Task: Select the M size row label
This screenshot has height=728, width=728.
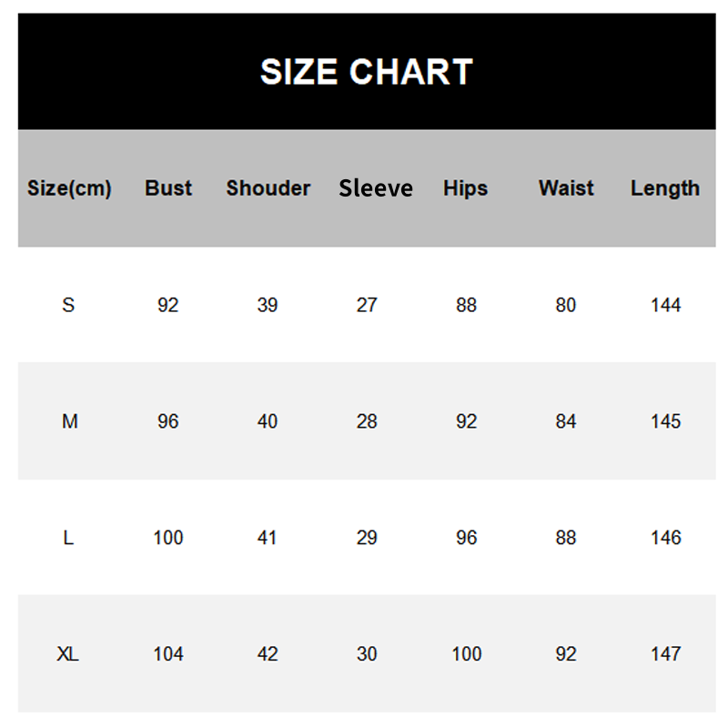Action: click(69, 421)
